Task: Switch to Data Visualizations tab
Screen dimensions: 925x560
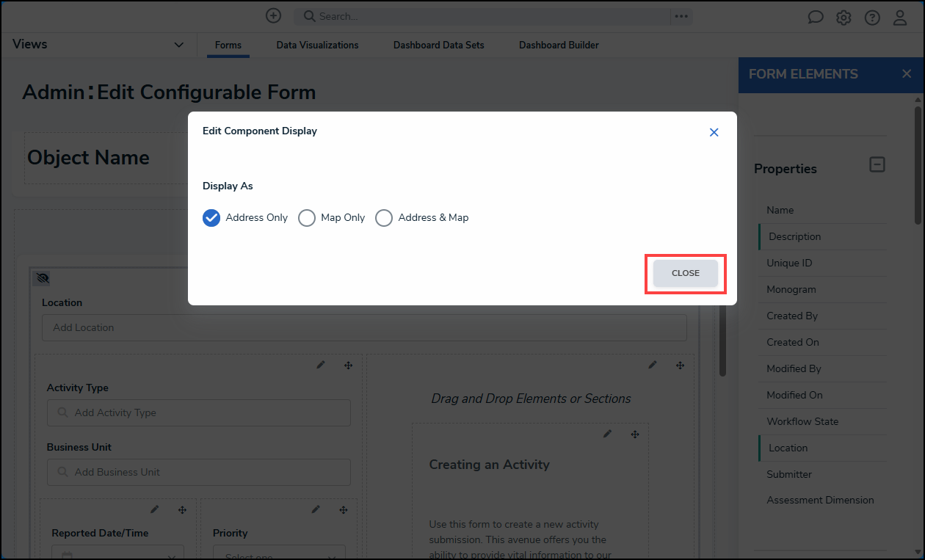Action: coord(317,46)
